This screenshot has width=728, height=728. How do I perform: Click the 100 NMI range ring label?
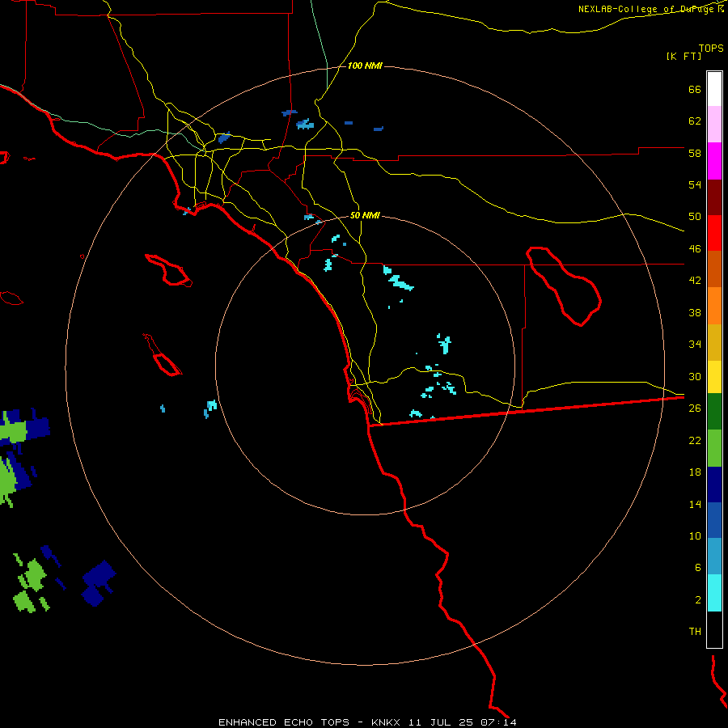click(x=365, y=66)
